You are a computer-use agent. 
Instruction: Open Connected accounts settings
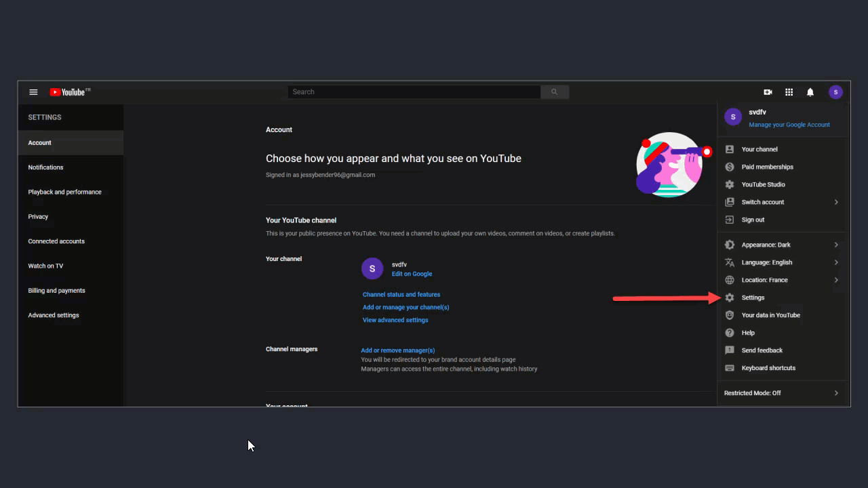pos(71,241)
